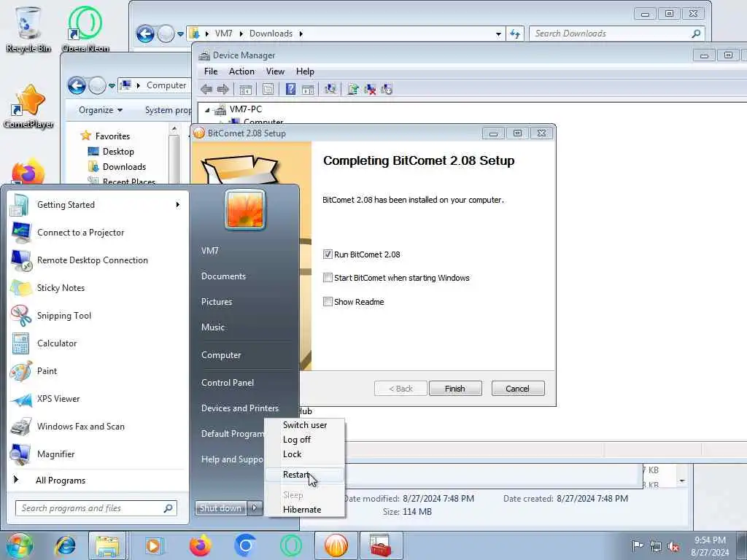Select Restart from shutdown options
This screenshot has height=560, width=747.
coord(304,475)
